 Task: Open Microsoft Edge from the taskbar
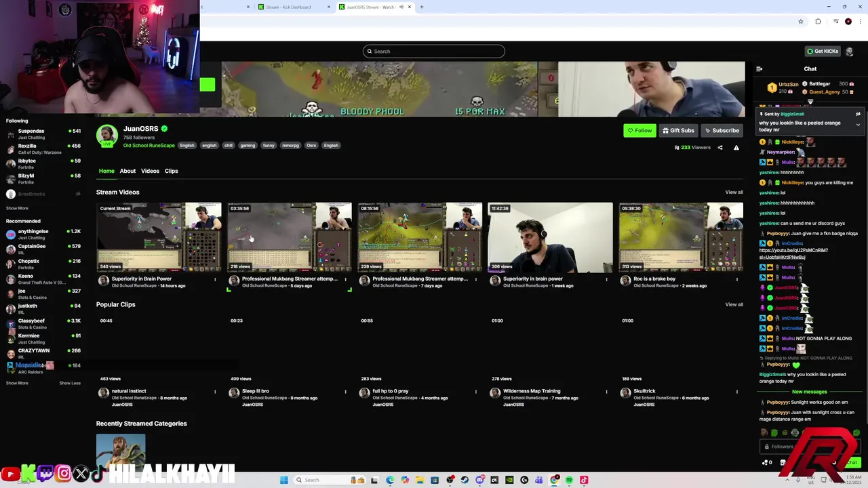point(390,480)
